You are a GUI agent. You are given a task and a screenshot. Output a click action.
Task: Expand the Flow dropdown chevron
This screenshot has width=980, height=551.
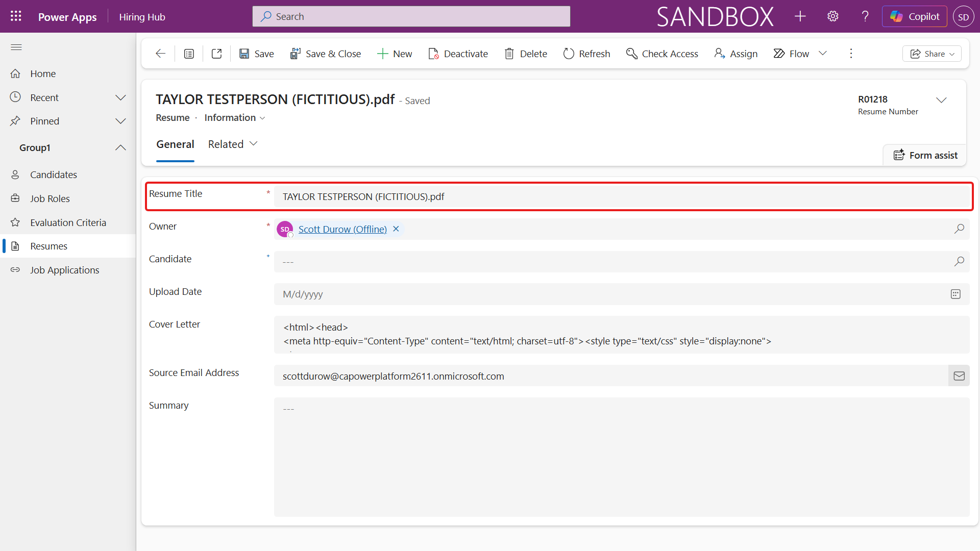tap(823, 54)
